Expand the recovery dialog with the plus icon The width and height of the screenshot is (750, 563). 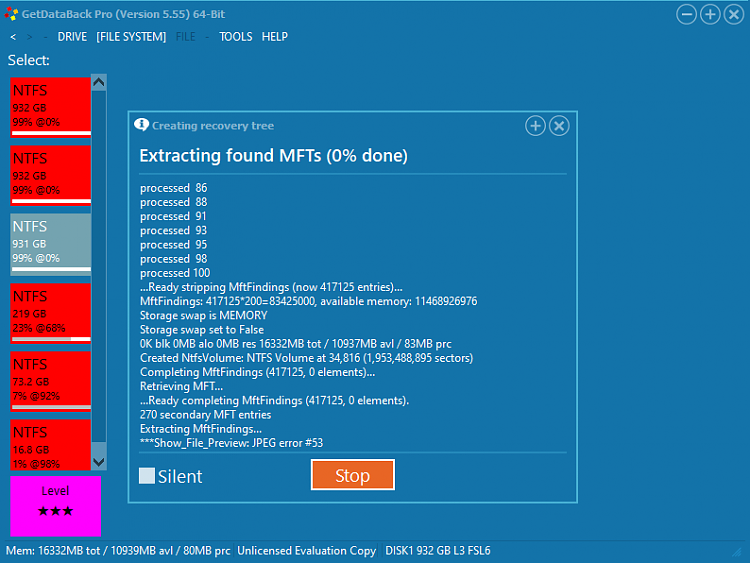[535, 126]
